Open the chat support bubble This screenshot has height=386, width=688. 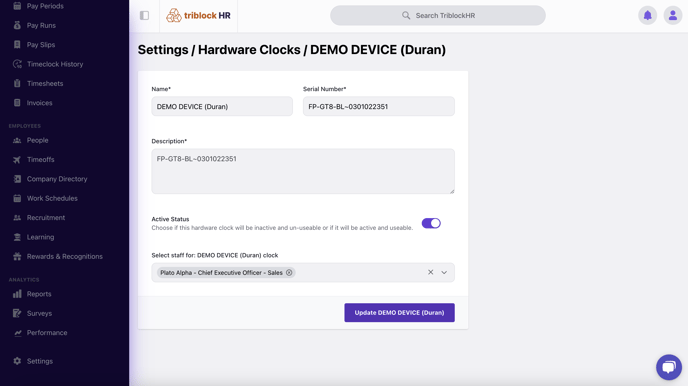669,367
